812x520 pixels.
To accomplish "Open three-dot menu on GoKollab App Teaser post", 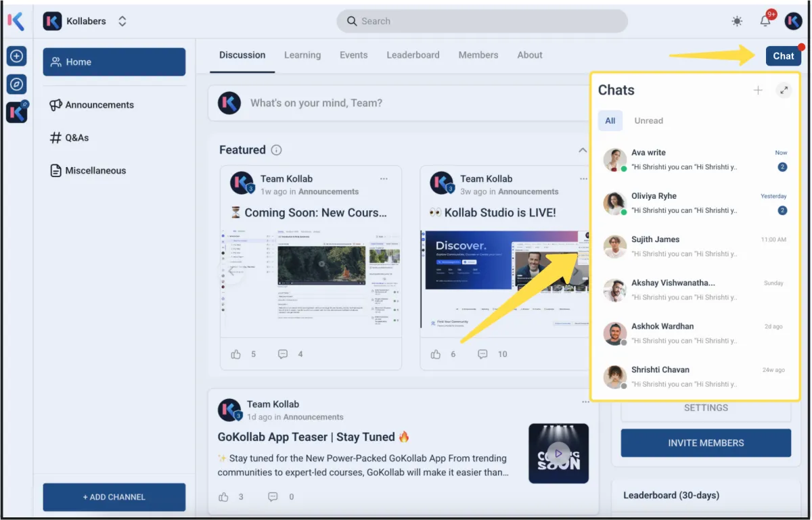I will click(585, 402).
